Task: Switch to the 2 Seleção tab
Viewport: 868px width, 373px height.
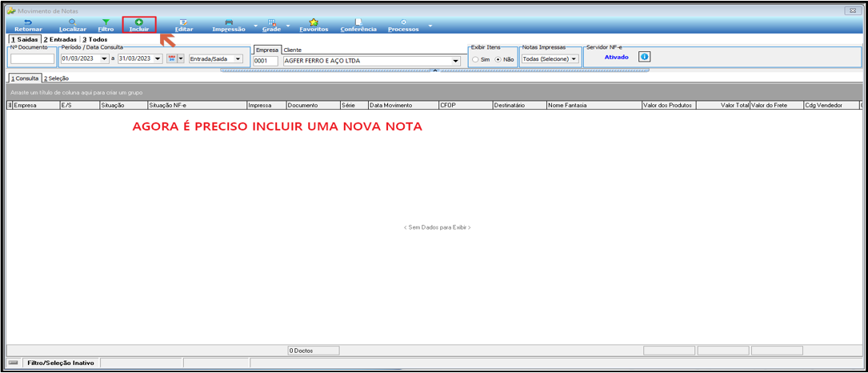Action: pyautogui.click(x=56, y=78)
